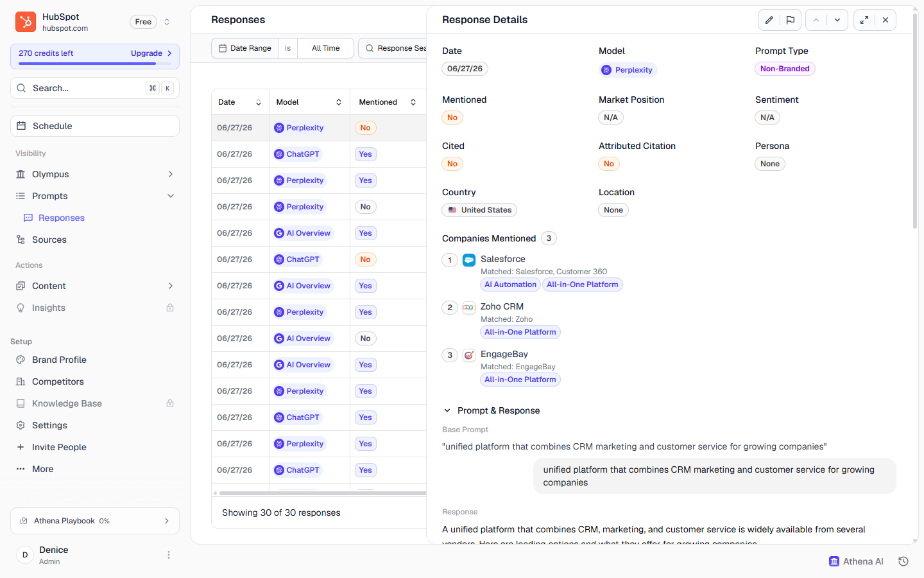Click the EngageBay company logo
Image resolution: width=924 pixels, height=578 pixels.
(469, 355)
